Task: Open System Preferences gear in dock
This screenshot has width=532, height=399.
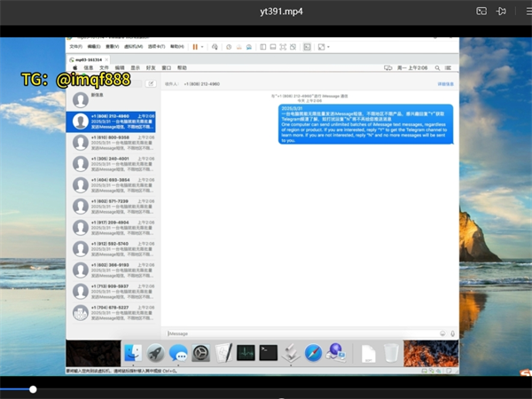Action: (x=200, y=353)
